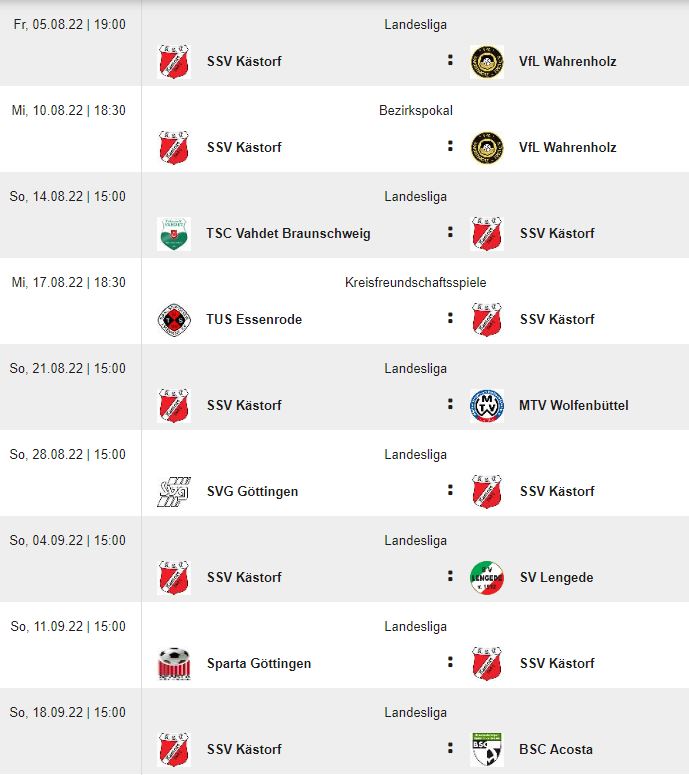This screenshot has height=775, width=689.
Task: Click the TSC Vahdet Braunschweig team name
Action: pos(288,233)
